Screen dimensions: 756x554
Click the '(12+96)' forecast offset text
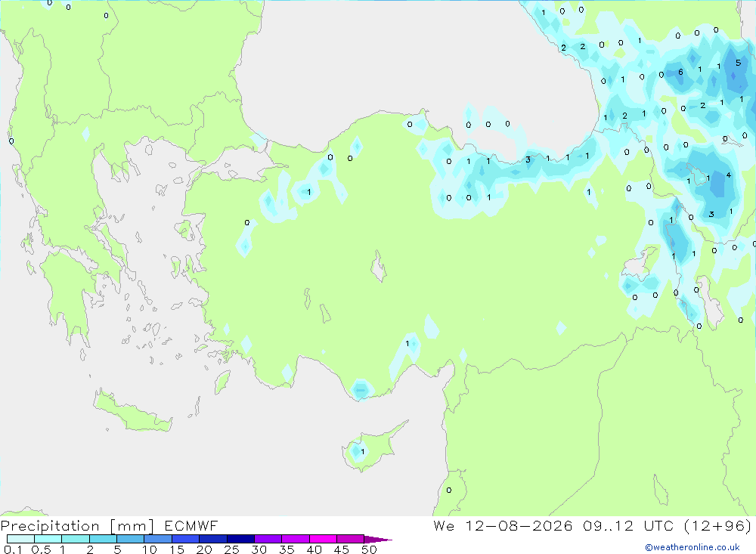click(x=718, y=525)
